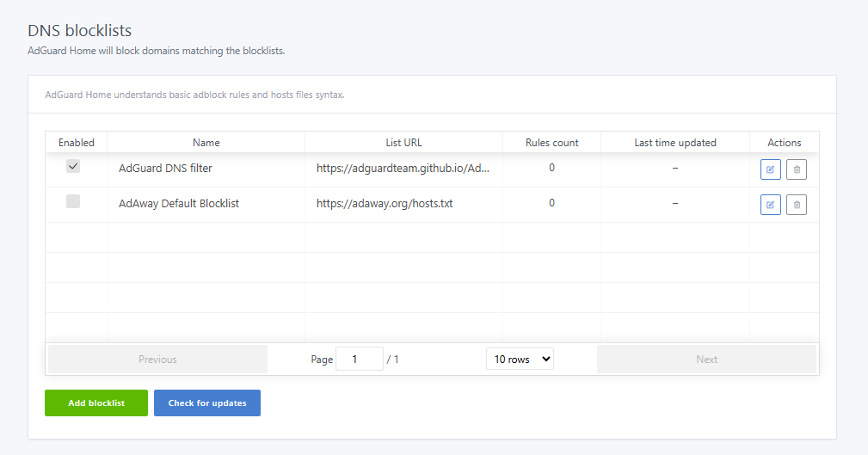Select the AdGuard DNS filter name cell
Viewport: 868px width, 455px height.
click(165, 169)
